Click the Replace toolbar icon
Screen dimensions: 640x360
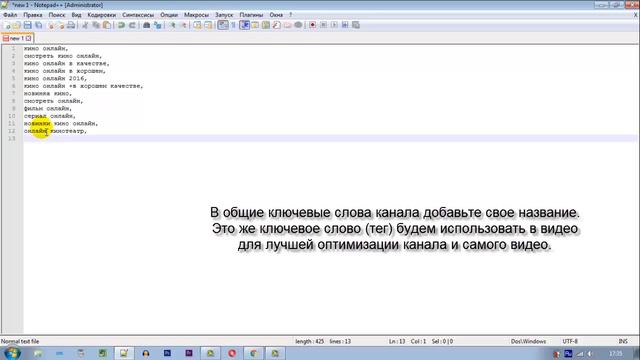(158, 25)
